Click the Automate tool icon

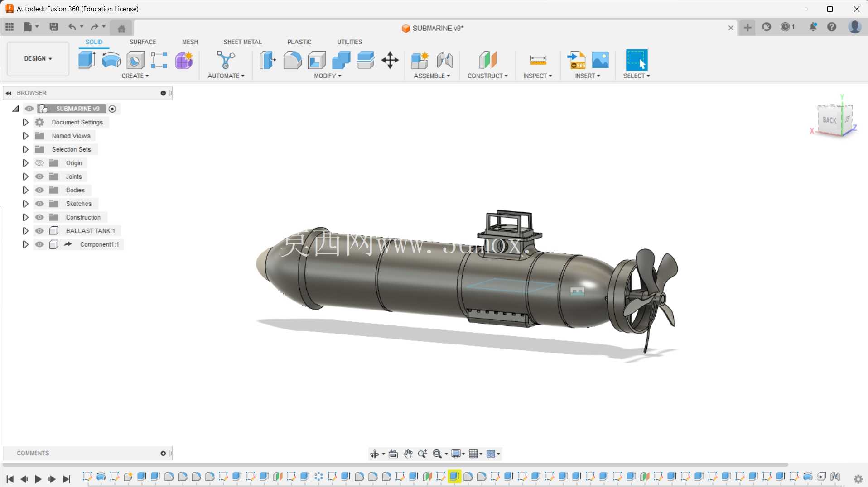click(x=226, y=60)
